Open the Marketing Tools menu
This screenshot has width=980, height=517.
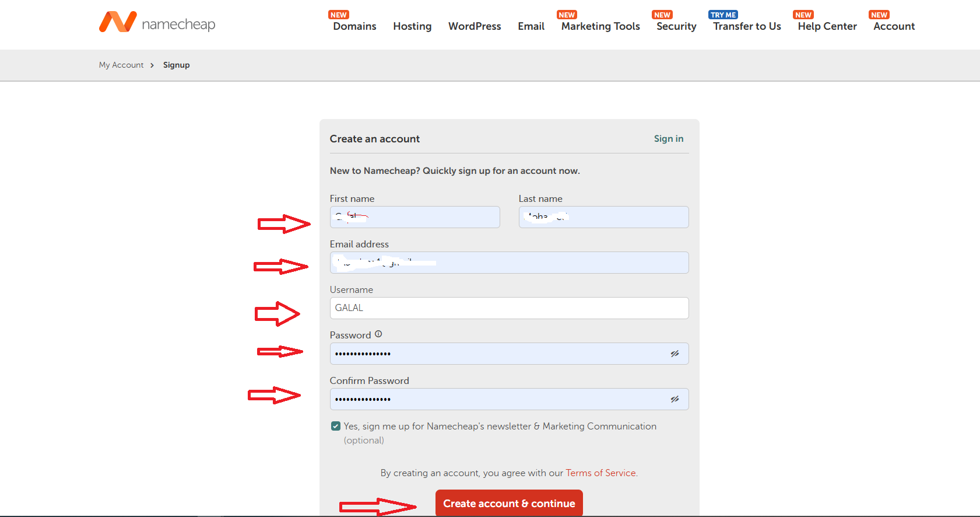(x=600, y=26)
